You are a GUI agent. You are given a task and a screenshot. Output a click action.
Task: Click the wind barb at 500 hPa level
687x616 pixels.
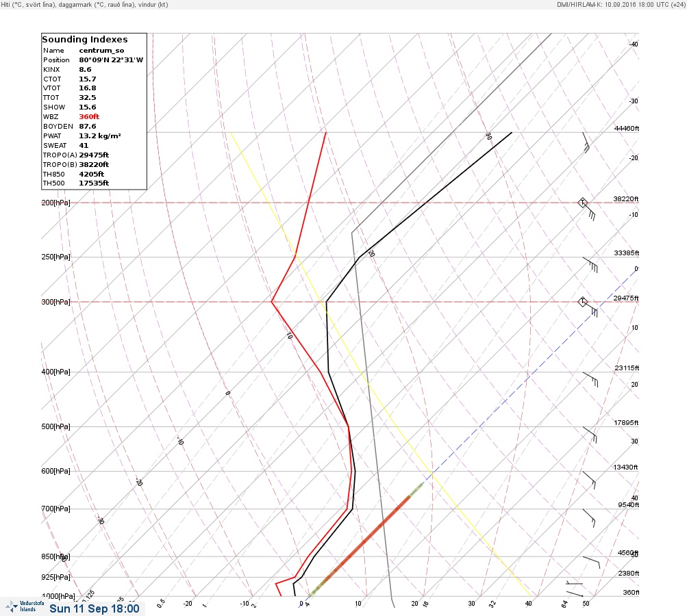point(590,435)
